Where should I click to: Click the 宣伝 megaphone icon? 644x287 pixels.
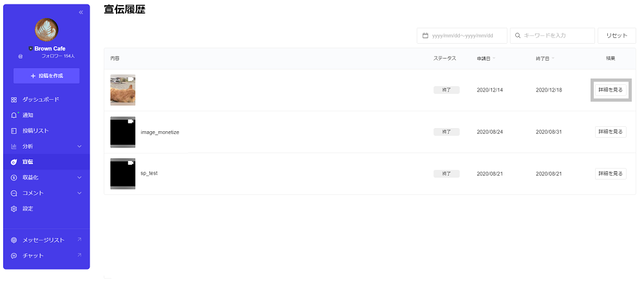(14, 162)
